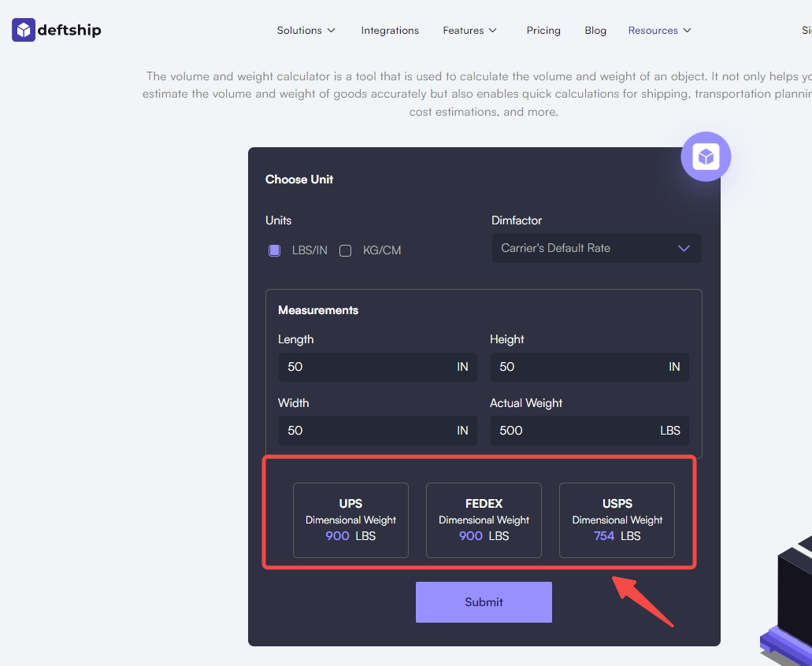The image size is (812, 666).
Task: Click the round purple box icon badge
Action: click(706, 157)
